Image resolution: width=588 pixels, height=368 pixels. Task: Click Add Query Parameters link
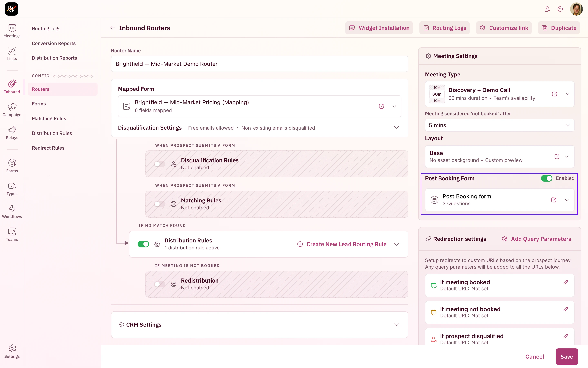[537, 239]
